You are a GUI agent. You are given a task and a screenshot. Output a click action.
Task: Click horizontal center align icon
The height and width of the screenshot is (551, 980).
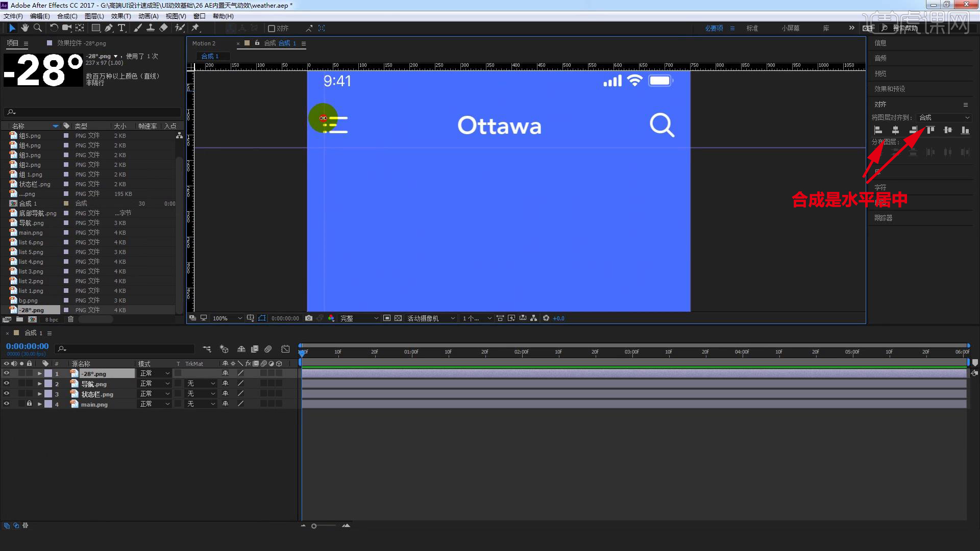[x=895, y=130]
